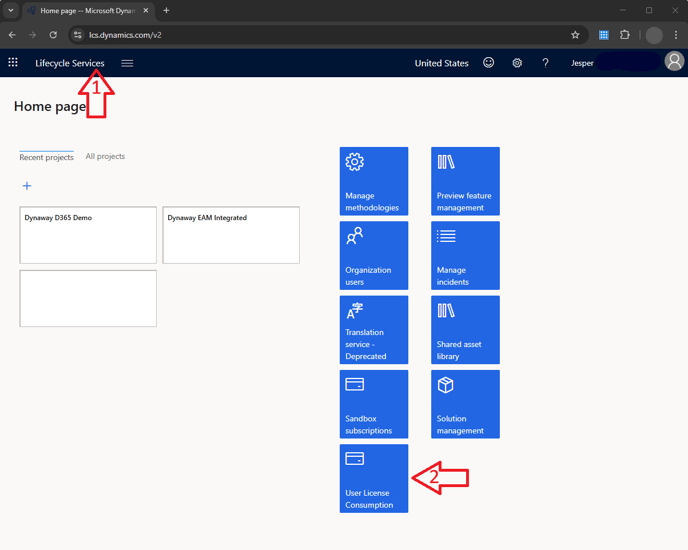
Task: Open the Manage methodologies tile
Action: pos(374,181)
